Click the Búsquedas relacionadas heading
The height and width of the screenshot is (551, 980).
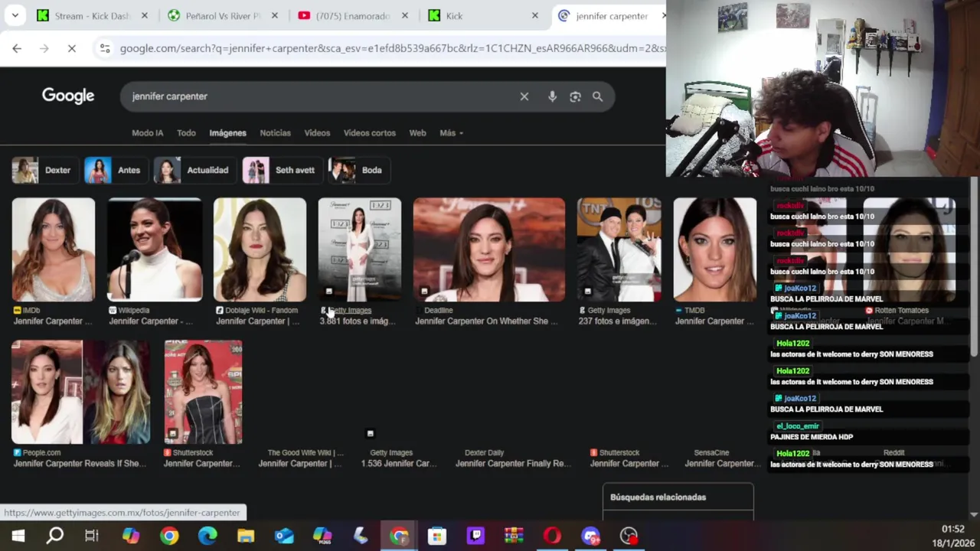click(x=658, y=497)
